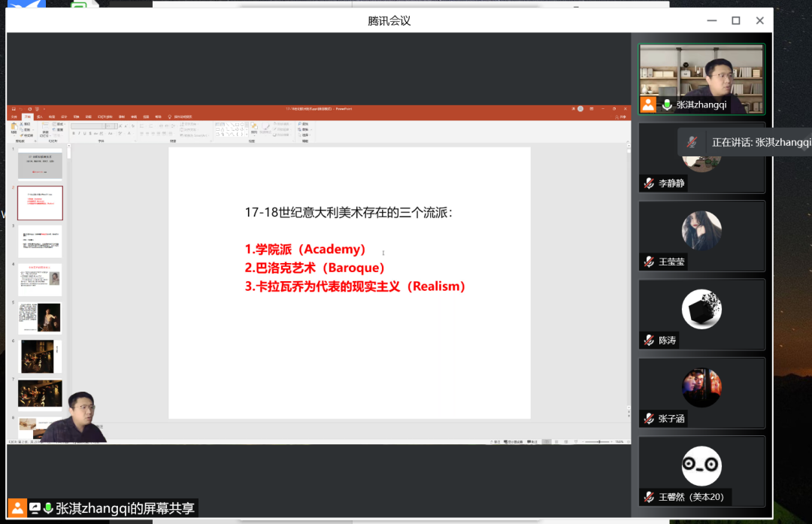
Task: Click the muted microphone icon beside 李静静
Action: (x=649, y=183)
